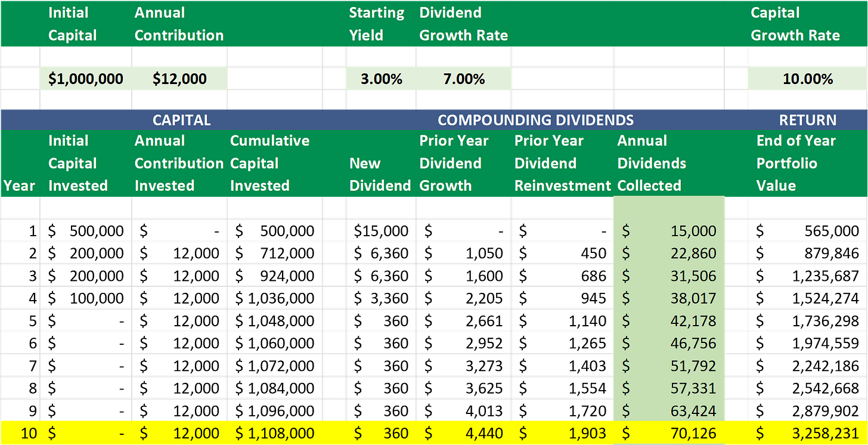
Task: Select the 100,000 initial capital invested cell
Action: 86,298
